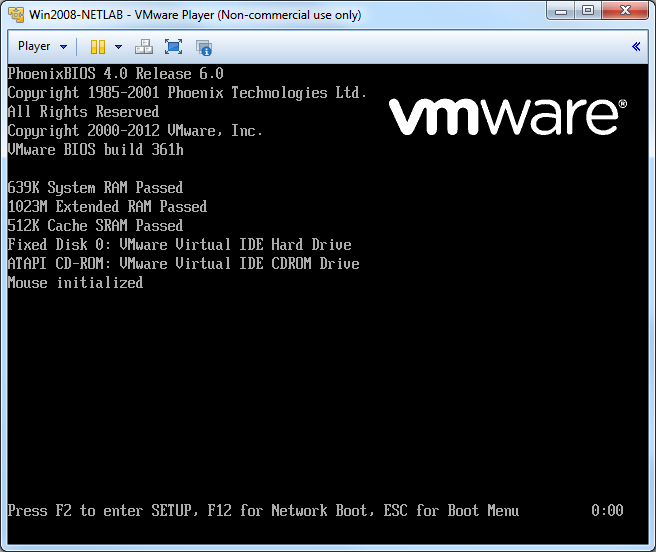
Task: Close the VMware Player window
Action: [625, 11]
